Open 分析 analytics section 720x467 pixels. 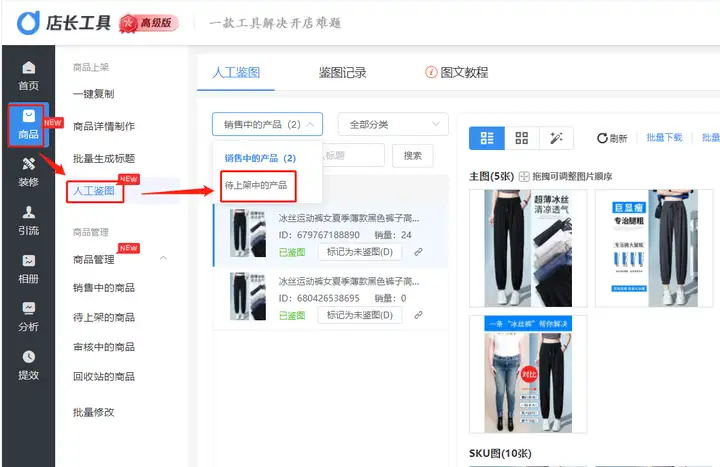coord(28,317)
